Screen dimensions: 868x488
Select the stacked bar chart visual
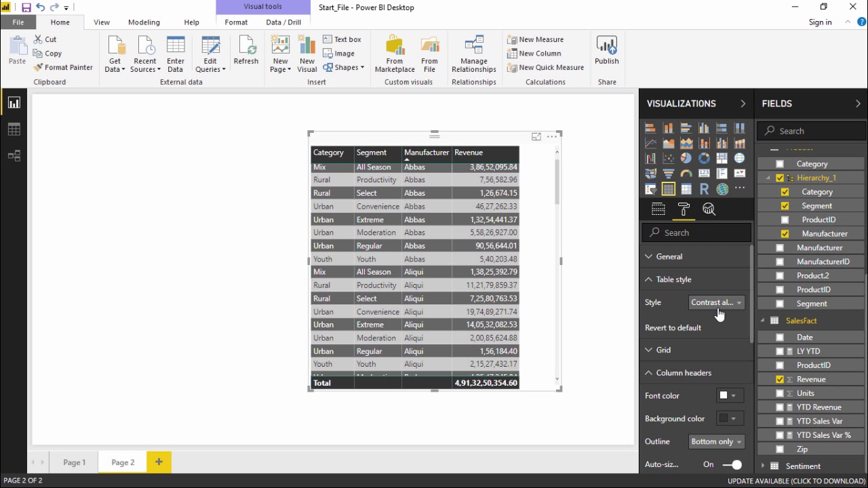click(650, 127)
